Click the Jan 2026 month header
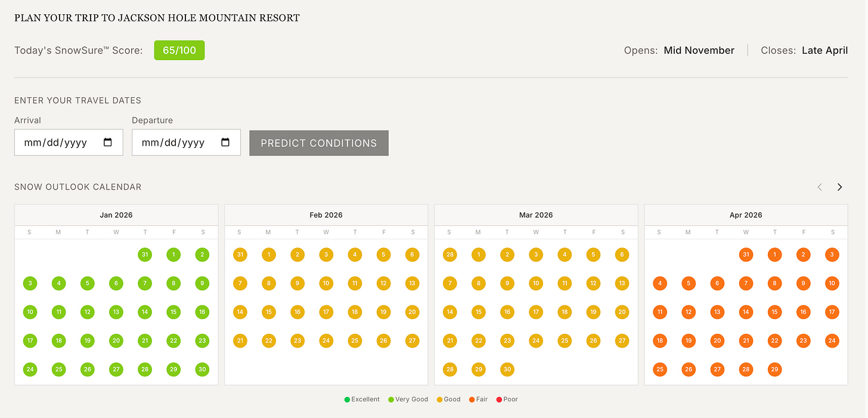The image size is (868, 418). (x=116, y=215)
